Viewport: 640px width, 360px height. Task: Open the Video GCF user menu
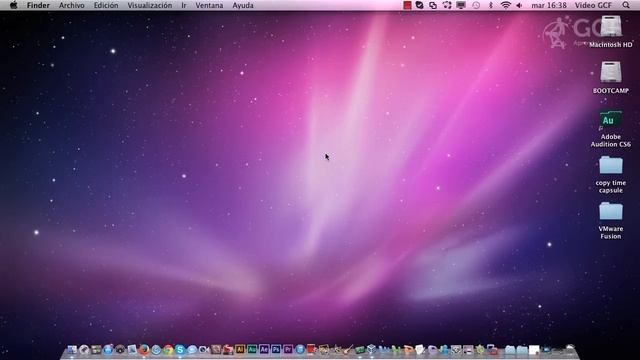(593, 5)
